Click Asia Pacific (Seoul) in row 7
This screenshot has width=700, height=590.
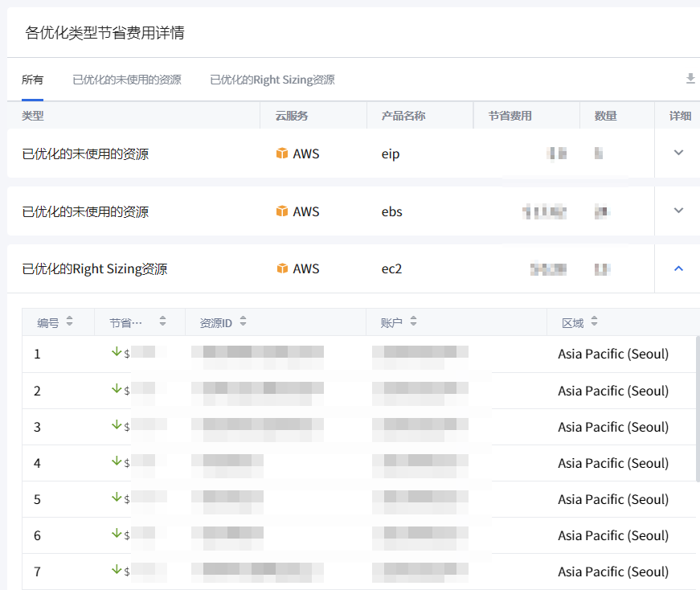(613, 572)
